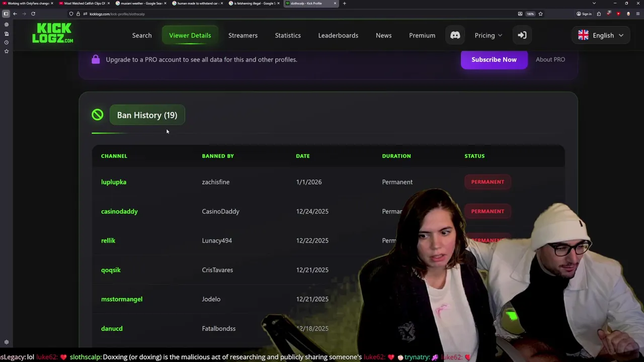Open the Viewer Details tab
This screenshot has width=644, height=362.
tap(190, 35)
